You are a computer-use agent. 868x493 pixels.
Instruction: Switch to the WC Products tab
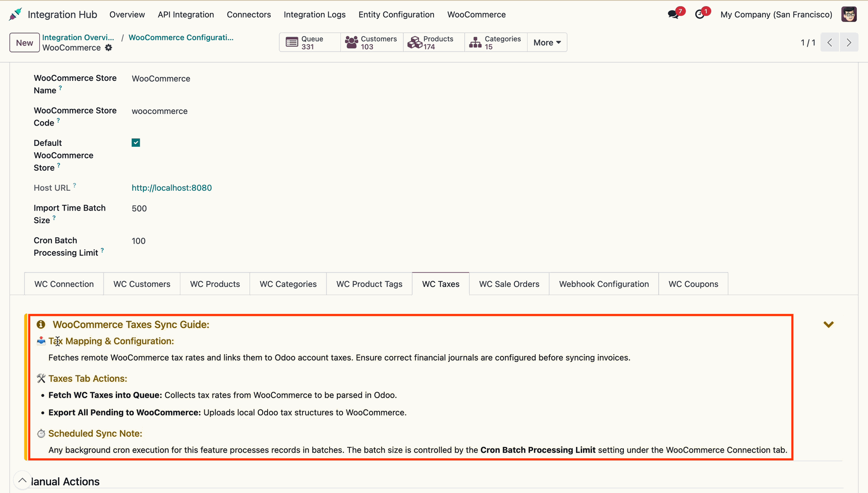pos(215,284)
